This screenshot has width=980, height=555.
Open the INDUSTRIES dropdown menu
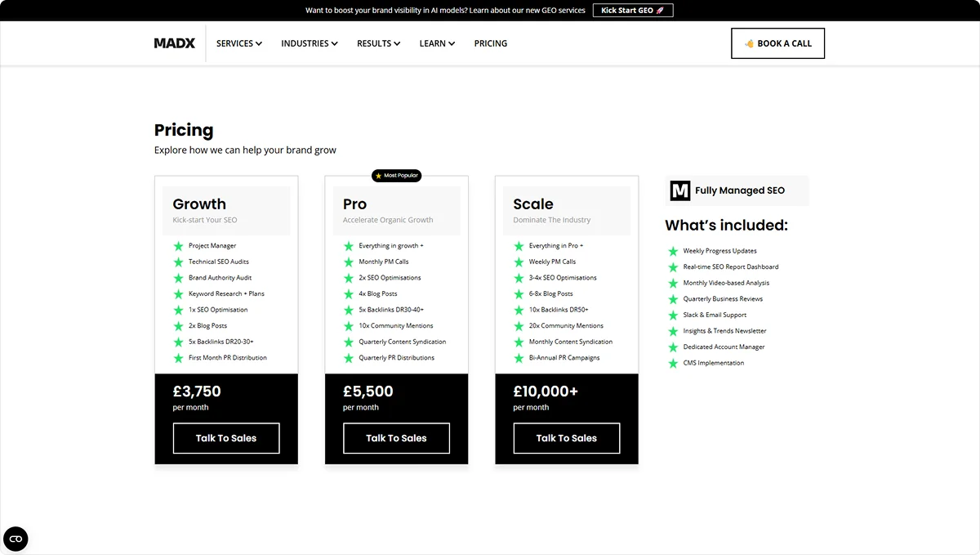309,43
